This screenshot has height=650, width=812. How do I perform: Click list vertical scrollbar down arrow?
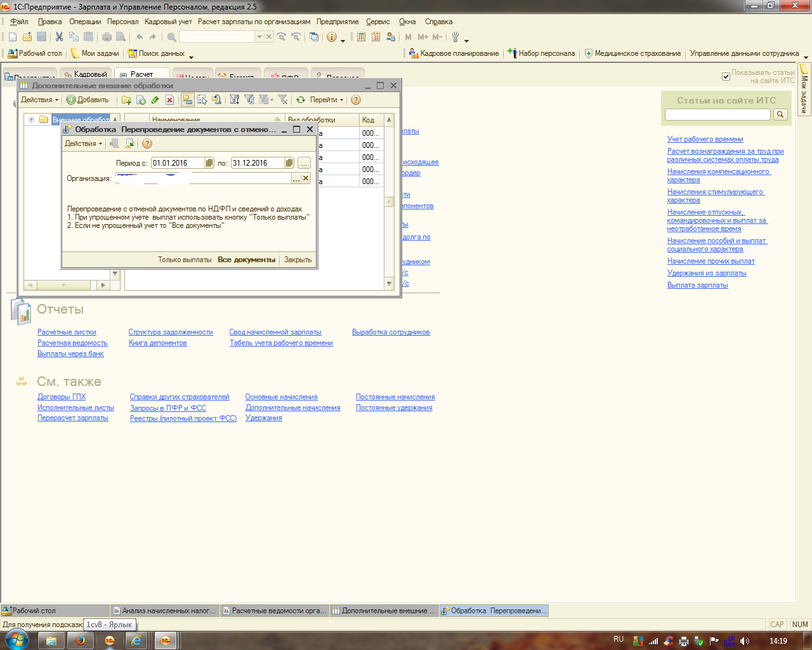390,284
